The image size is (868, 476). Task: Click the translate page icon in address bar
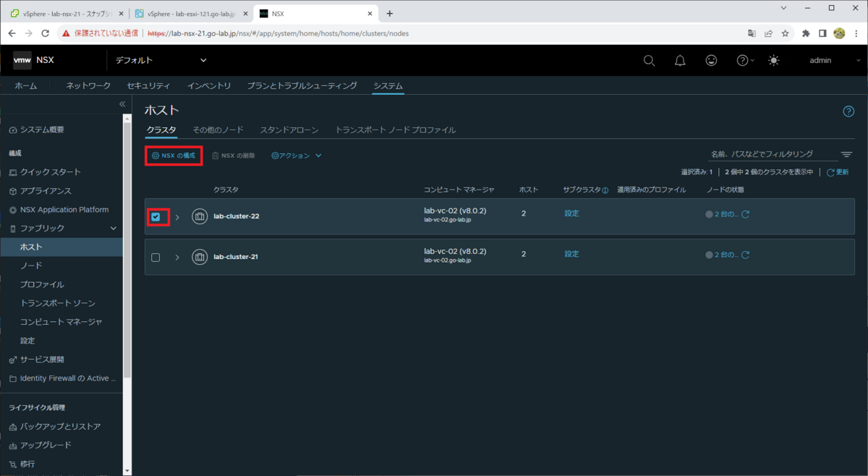click(x=752, y=33)
